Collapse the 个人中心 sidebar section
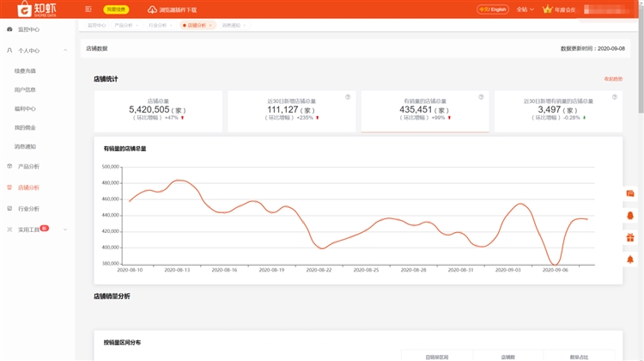This screenshot has width=644, height=361. coord(65,51)
